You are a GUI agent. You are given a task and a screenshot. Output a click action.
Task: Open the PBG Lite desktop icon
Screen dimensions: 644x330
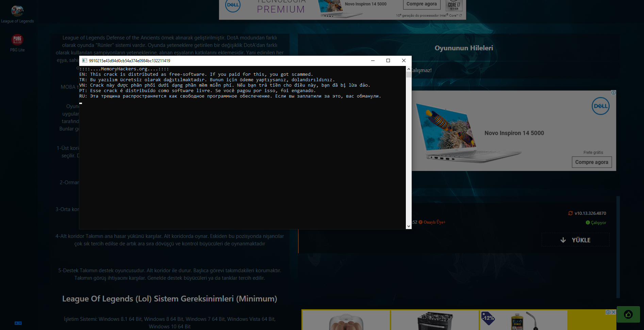[17, 43]
